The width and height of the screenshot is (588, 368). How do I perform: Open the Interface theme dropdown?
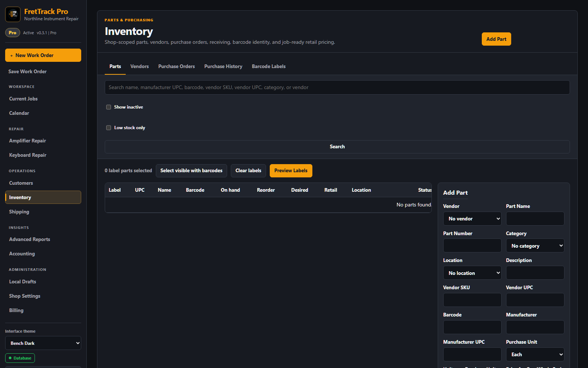click(43, 343)
